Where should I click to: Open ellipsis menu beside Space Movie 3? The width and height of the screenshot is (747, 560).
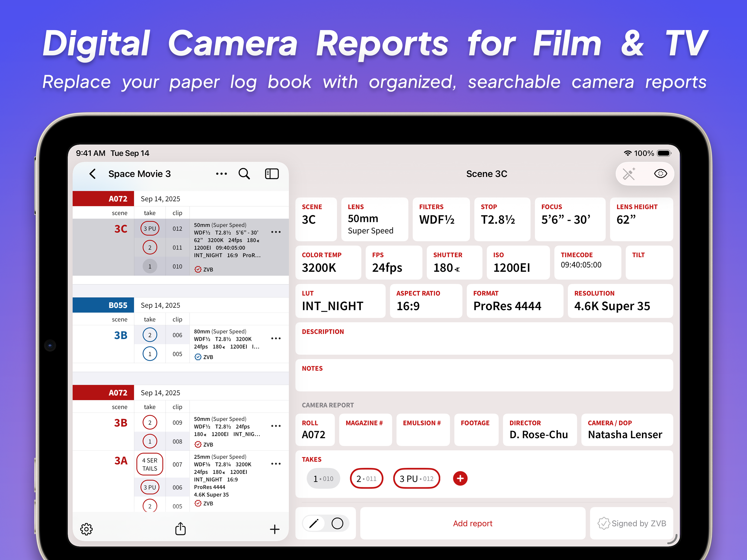click(221, 174)
